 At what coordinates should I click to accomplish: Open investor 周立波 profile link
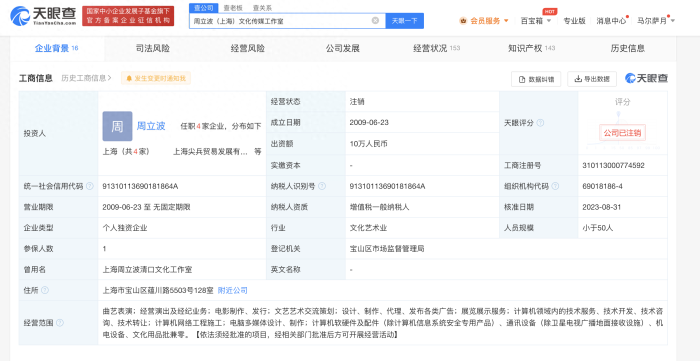151,126
